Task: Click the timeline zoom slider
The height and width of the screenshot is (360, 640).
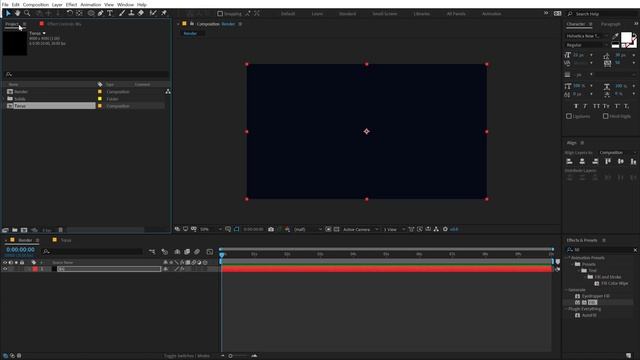Action: click(238, 356)
